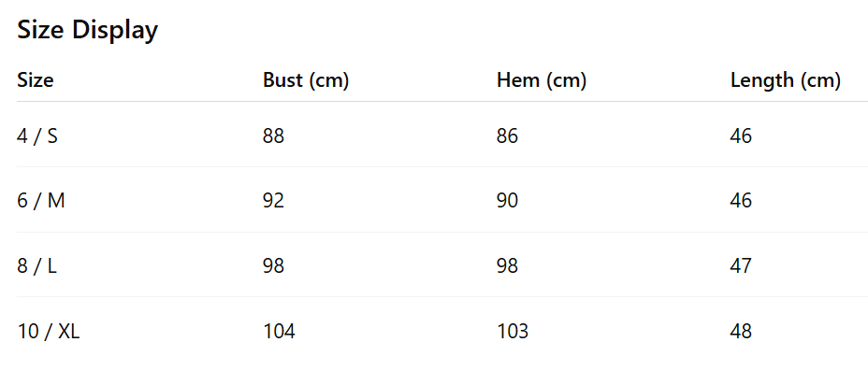Click bust value 104 for size XL
868x385 pixels.
tap(279, 331)
